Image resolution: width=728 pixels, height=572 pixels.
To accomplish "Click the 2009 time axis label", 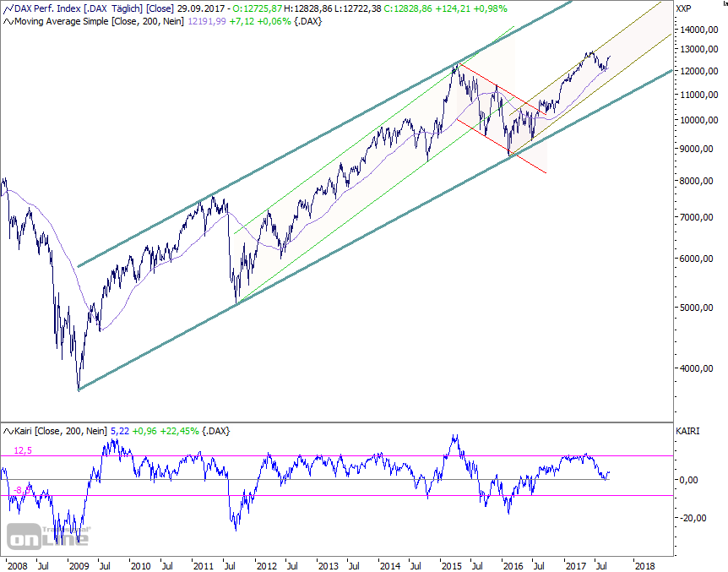I will (x=79, y=566).
